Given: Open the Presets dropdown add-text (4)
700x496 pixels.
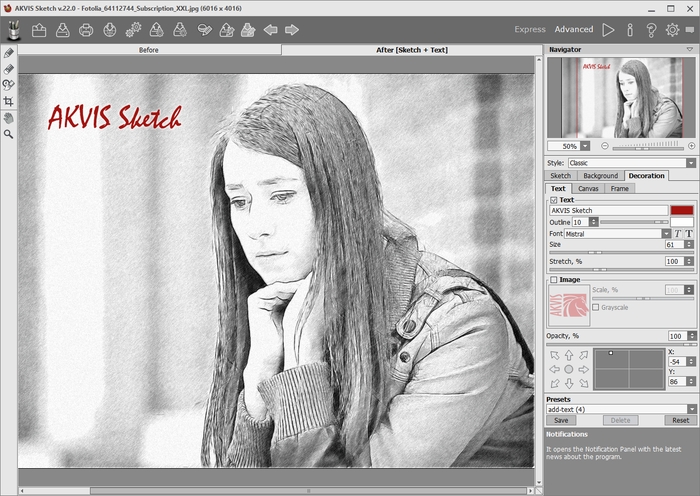Looking at the screenshot, I should click(692, 409).
